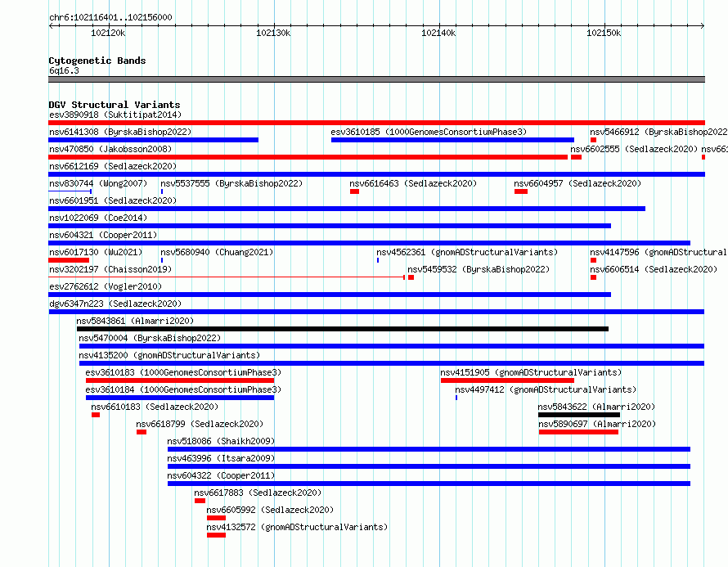Select the 102140k ruler label

438,33
